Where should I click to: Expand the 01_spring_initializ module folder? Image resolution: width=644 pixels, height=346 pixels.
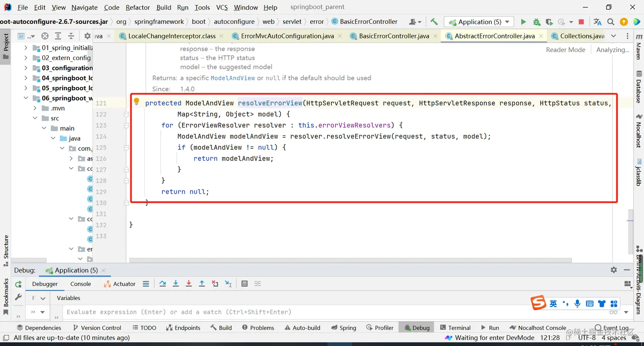tap(26, 48)
